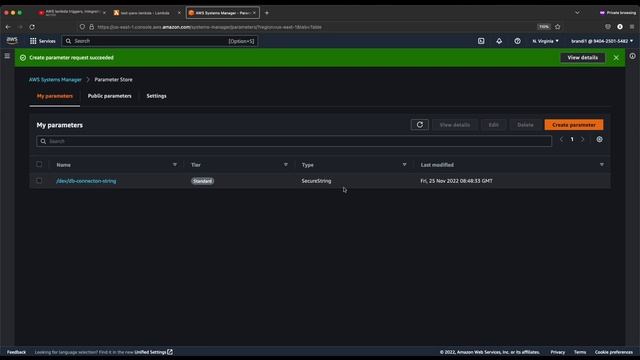The width and height of the screenshot is (640, 360).
Task: Switch to the Lambda browser tab
Action: pyautogui.click(x=146, y=13)
